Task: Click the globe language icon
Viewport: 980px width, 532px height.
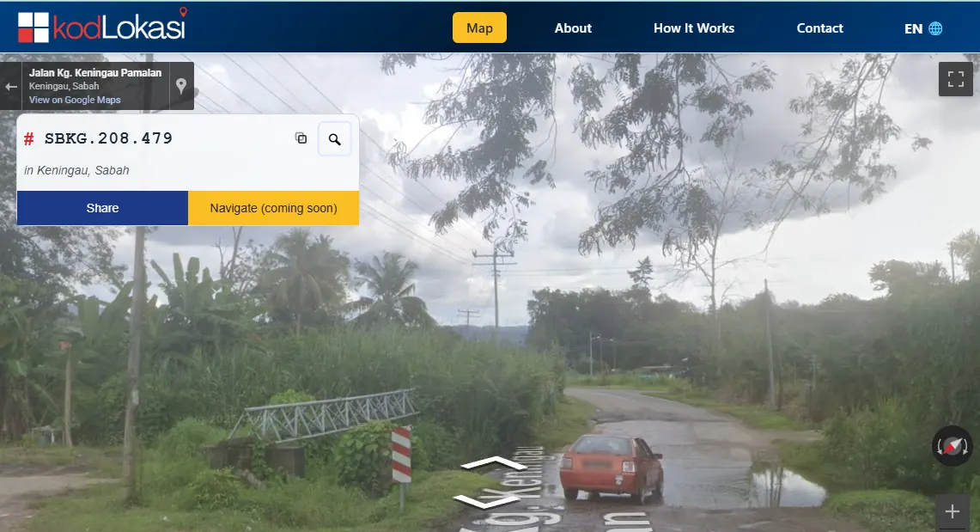Action: tap(937, 28)
